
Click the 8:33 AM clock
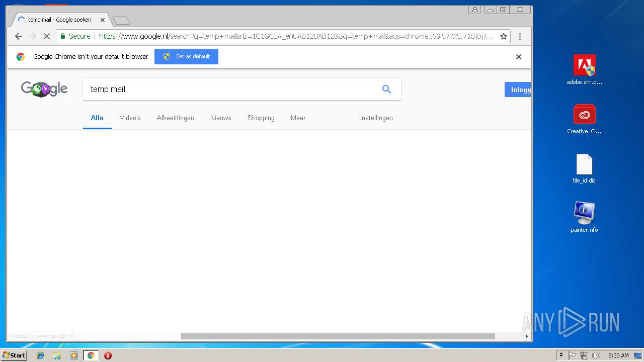point(618,355)
